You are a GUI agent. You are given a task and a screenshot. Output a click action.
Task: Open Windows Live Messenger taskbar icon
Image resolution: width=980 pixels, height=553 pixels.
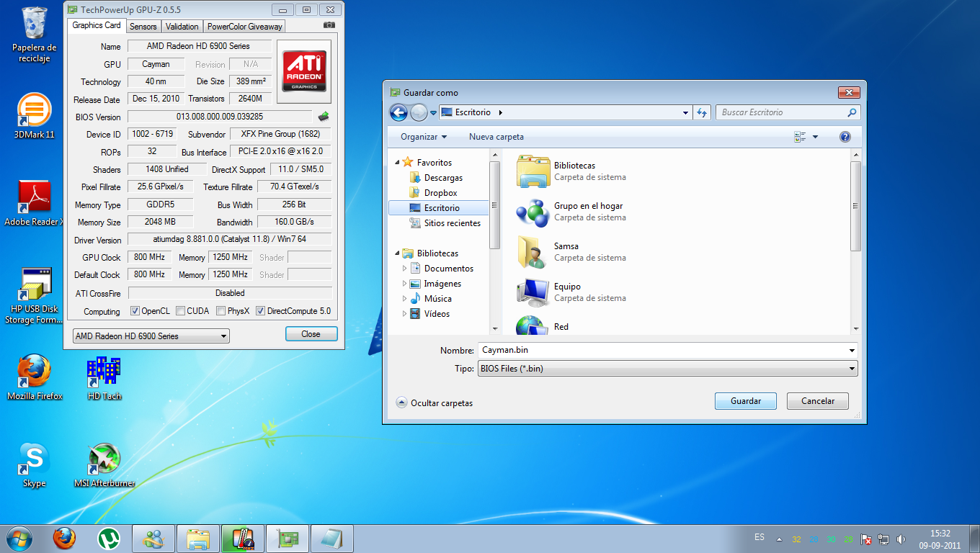coord(153,538)
